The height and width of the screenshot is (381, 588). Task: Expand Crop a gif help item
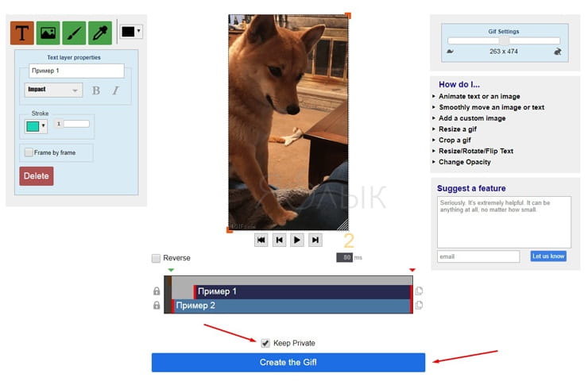[x=455, y=140]
